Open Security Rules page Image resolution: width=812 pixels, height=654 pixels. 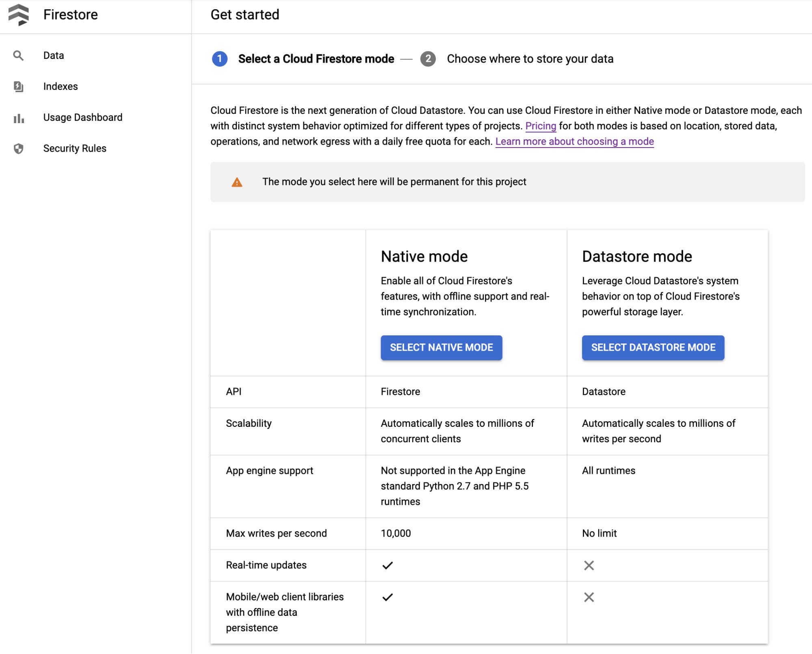[75, 148]
